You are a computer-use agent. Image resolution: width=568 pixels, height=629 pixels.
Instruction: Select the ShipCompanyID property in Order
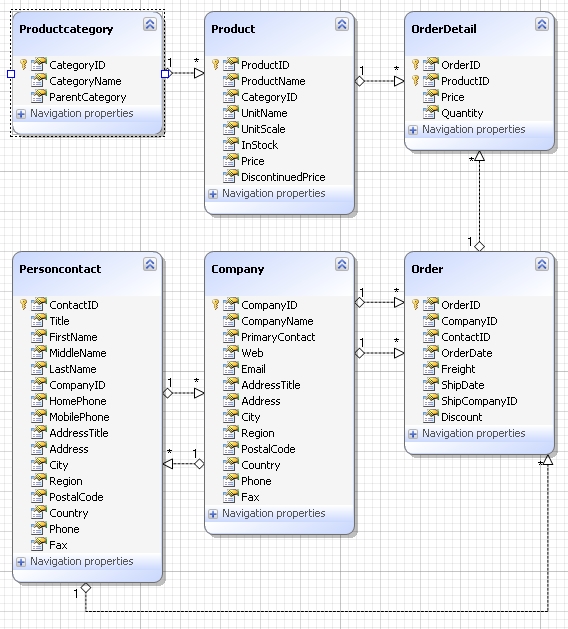click(479, 401)
